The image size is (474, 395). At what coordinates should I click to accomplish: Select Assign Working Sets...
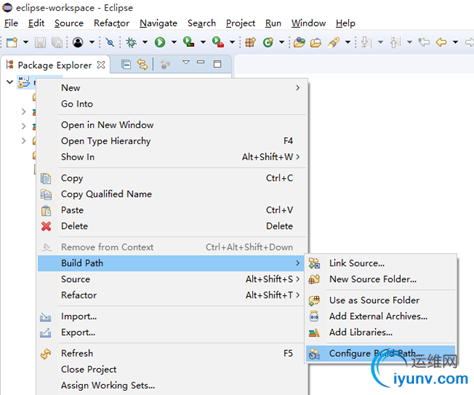point(172,385)
